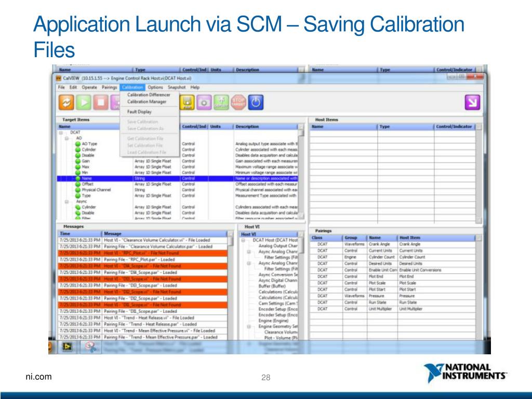Collapse the DCAT tree node
The height and width of the screenshot is (399, 532).
pyautogui.click(x=60, y=132)
